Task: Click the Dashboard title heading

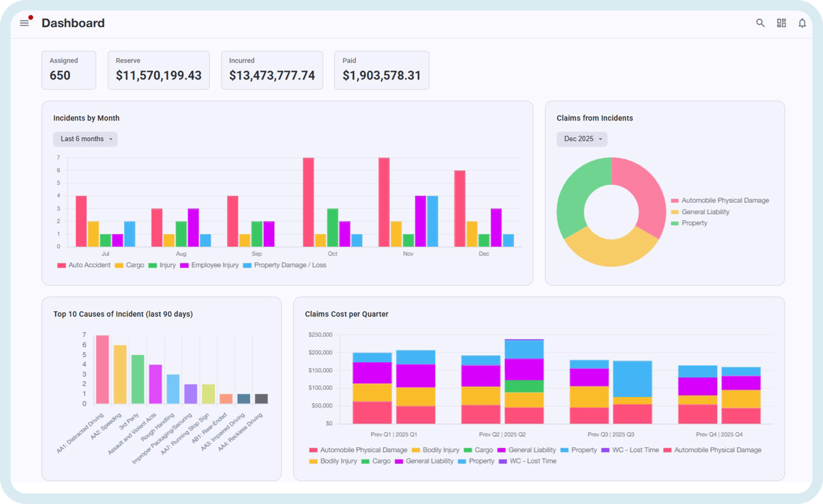Action: click(x=73, y=23)
